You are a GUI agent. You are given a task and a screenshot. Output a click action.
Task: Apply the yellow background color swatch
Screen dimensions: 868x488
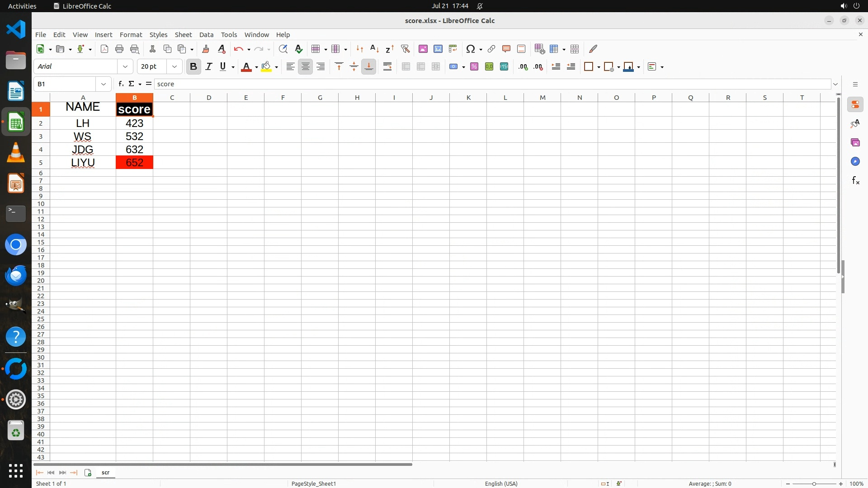(x=266, y=66)
